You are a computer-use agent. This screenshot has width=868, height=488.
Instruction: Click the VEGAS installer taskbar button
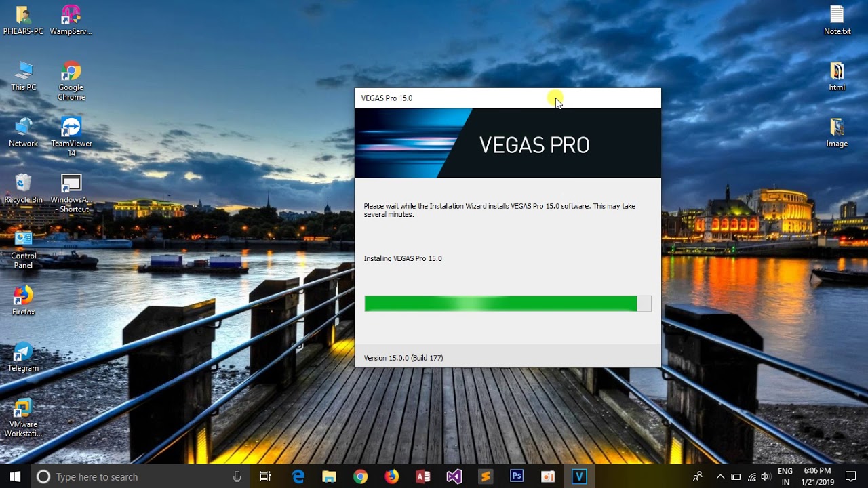(578, 476)
